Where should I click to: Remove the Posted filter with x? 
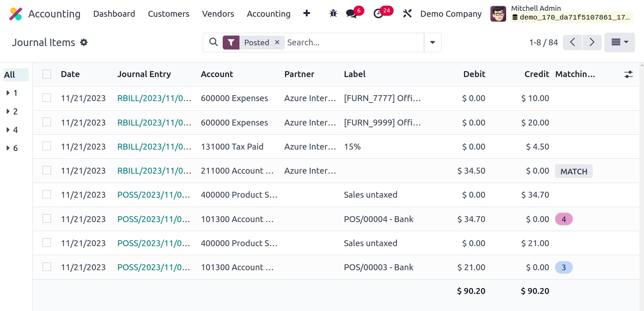point(277,42)
